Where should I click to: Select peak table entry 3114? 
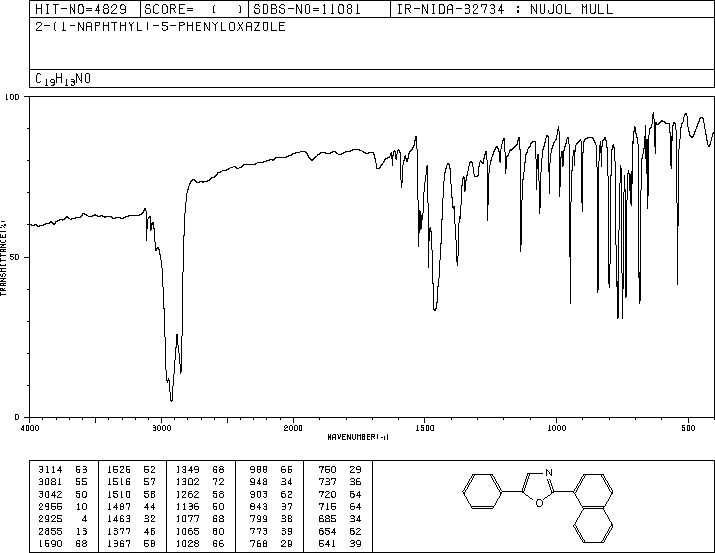click(63, 470)
